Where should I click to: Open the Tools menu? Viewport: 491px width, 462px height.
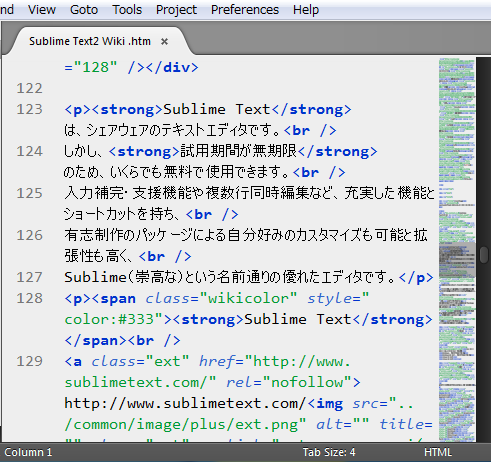coord(127,10)
